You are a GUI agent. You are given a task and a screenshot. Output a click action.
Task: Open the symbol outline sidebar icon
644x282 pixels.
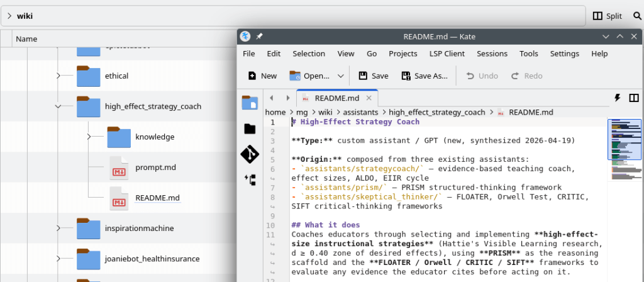[250, 180]
